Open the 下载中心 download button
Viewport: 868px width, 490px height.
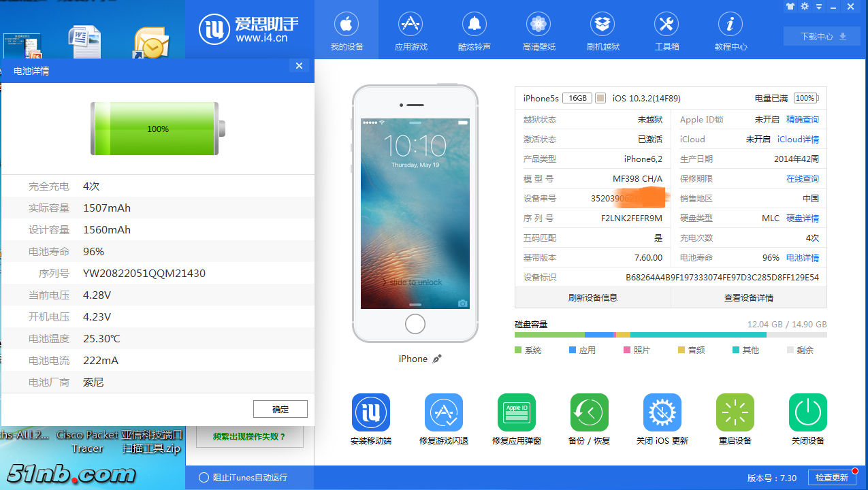coord(822,36)
